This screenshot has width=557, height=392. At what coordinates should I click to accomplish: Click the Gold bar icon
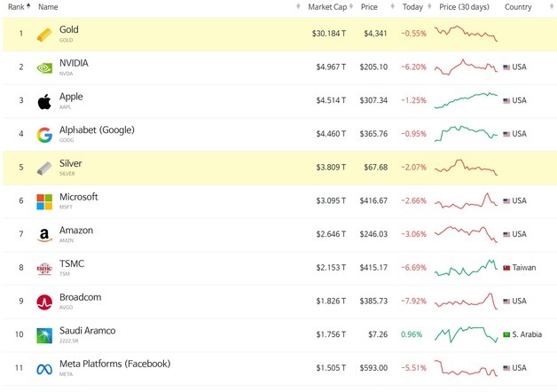click(x=44, y=35)
